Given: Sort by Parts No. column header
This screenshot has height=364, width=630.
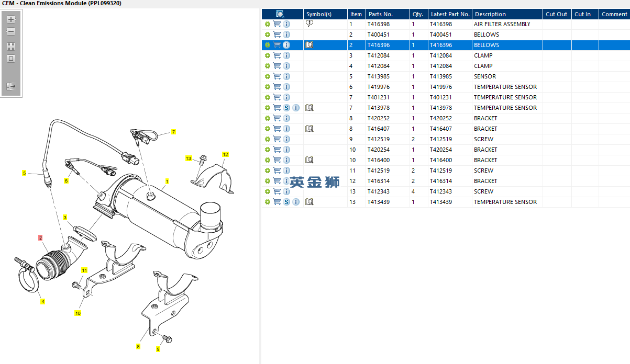Looking at the screenshot, I should pos(387,14).
